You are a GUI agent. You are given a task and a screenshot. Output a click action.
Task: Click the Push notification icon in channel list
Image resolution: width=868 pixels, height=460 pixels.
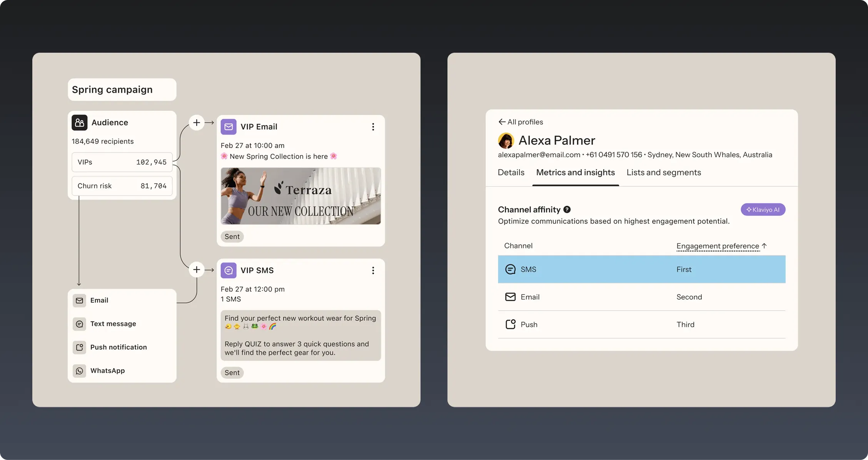pos(79,347)
